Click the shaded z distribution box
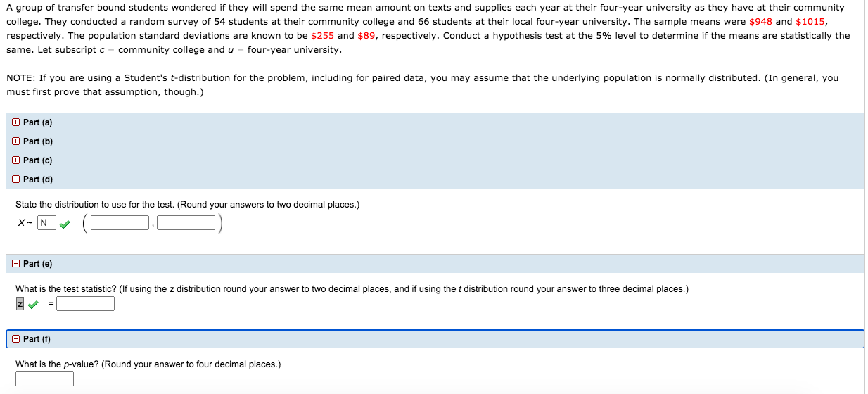 (x=20, y=304)
